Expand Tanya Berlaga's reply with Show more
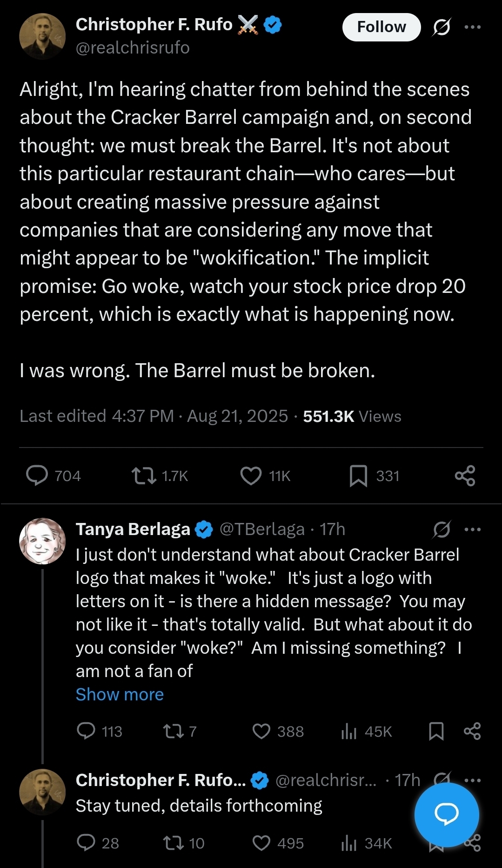The image size is (502, 868). coord(120,694)
